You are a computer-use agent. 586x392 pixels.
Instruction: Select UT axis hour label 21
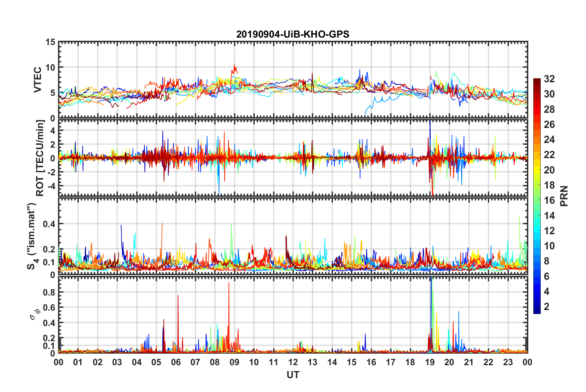click(x=469, y=362)
